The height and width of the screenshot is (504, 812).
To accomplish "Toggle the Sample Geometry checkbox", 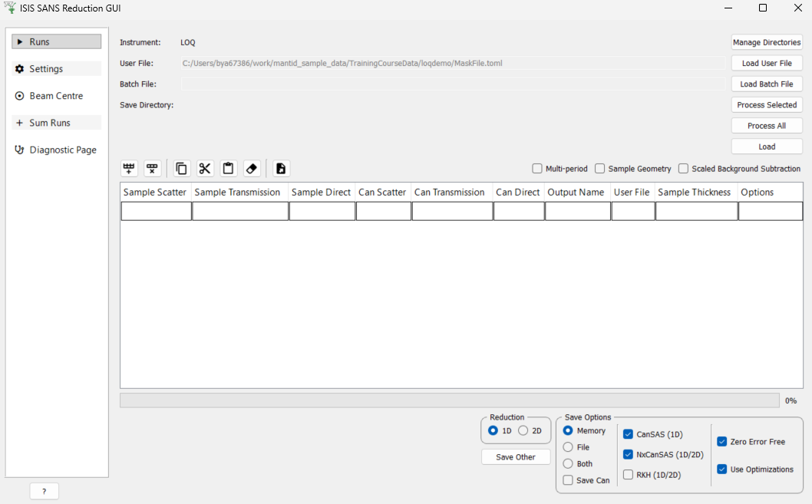I will 599,169.
